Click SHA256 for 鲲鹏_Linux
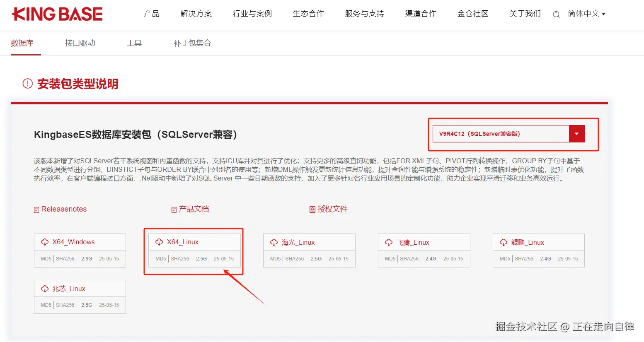The width and height of the screenshot is (644, 342). click(524, 259)
